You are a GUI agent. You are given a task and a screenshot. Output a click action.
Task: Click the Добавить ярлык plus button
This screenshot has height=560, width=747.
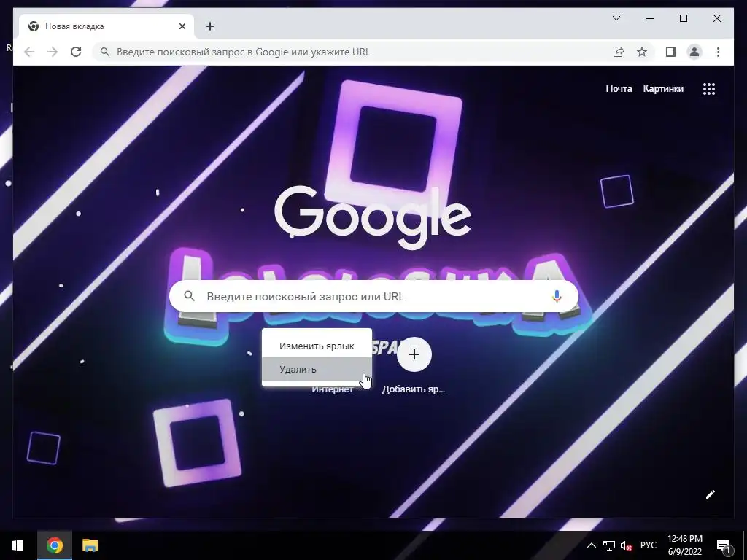point(414,354)
